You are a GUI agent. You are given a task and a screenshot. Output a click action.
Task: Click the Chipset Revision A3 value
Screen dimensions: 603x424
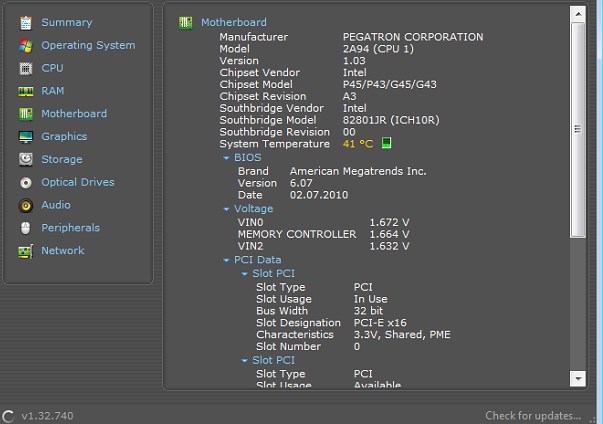(350, 96)
